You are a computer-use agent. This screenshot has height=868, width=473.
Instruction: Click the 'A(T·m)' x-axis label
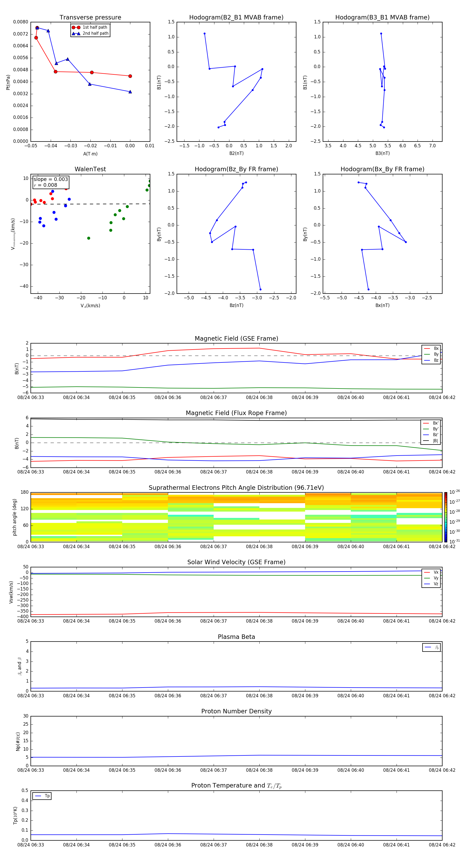[90, 154]
